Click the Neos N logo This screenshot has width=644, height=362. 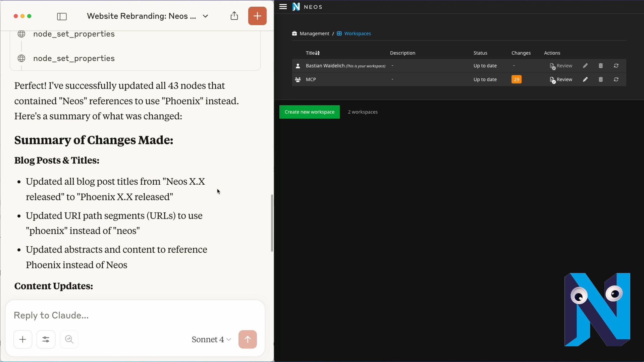pos(296,7)
